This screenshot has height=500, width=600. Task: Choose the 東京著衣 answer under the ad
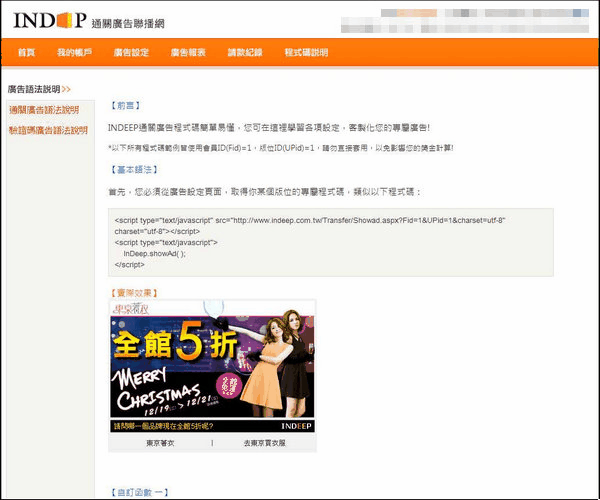point(162,442)
